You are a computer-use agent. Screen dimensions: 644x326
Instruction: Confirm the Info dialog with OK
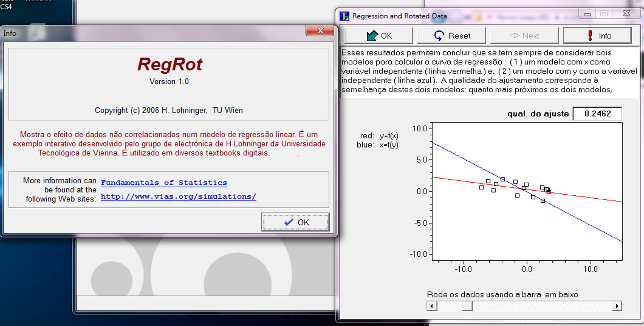tap(295, 222)
